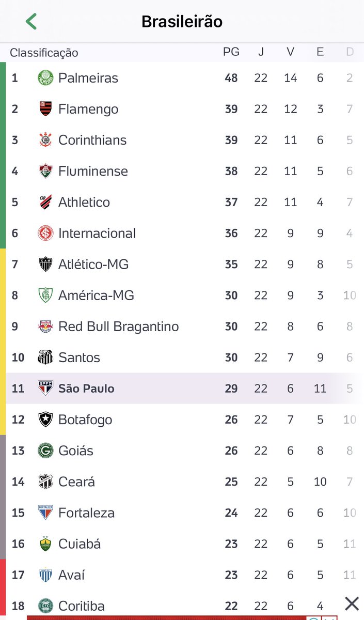This screenshot has height=620, width=364.
Task: Tap the Fluminense shield icon
Action: (x=45, y=171)
